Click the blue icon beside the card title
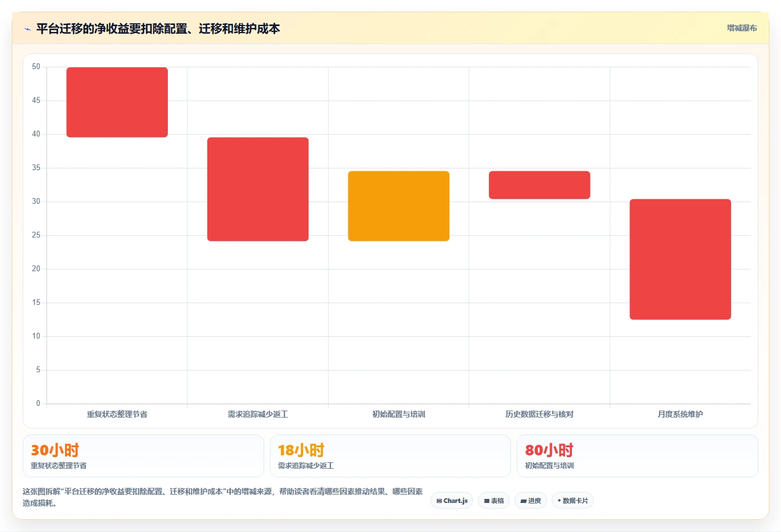This screenshot has width=781, height=532. pos(27,29)
